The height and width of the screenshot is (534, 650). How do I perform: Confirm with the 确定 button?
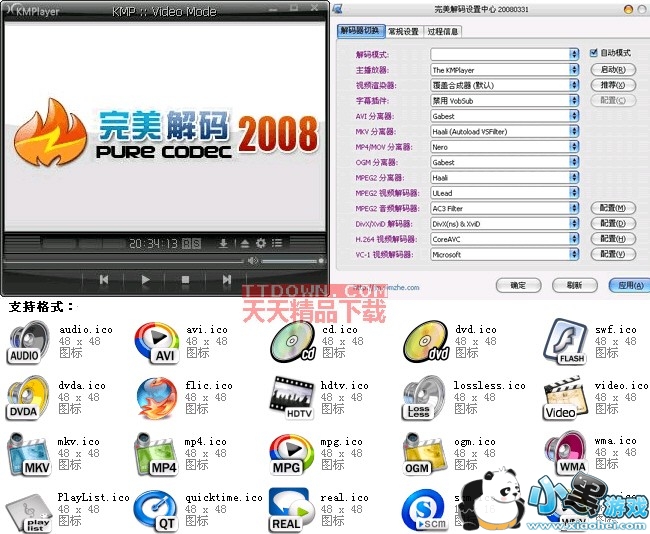tap(518, 285)
